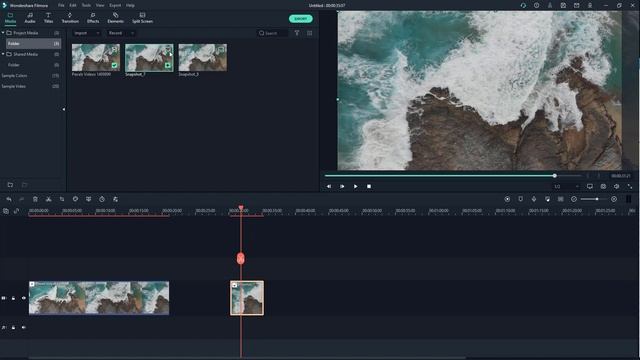Click Undo in timeline toolbar
Image resolution: width=640 pixels, height=360 pixels.
9,199
